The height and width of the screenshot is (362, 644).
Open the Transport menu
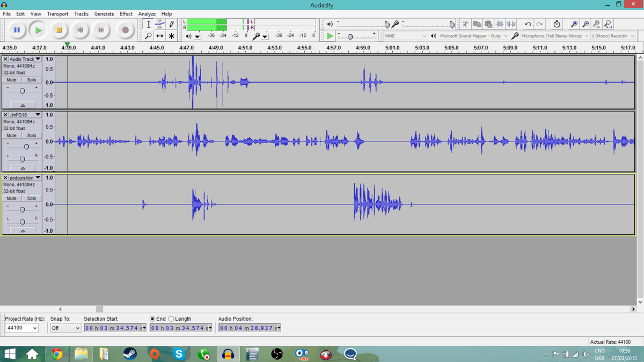(x=57, y=14)
